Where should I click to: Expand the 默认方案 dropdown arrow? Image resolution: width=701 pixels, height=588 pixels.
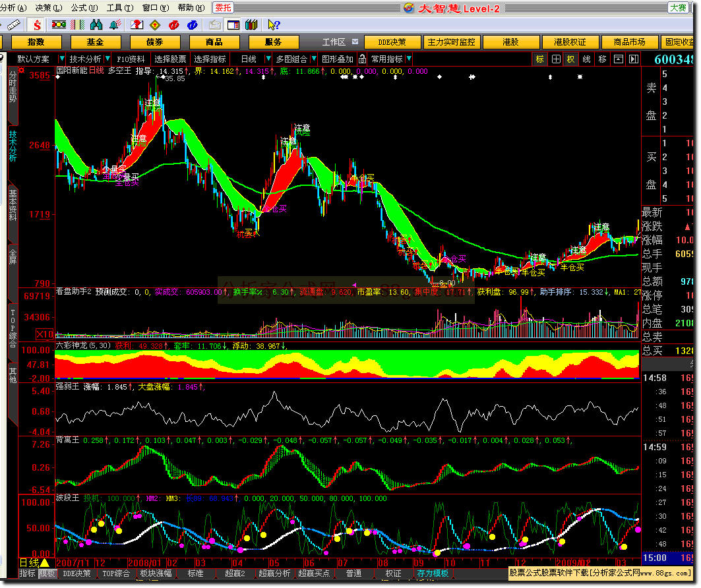[62, 59]
